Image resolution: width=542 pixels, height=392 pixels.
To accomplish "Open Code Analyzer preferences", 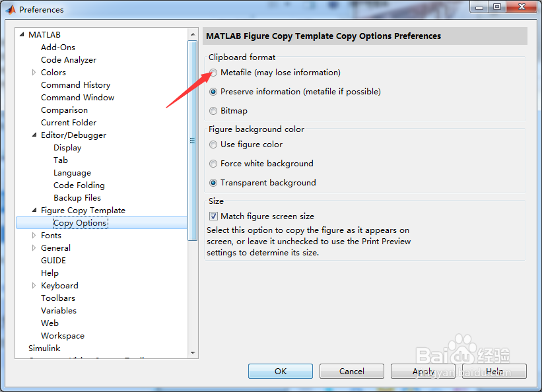I will pos(69,60).
